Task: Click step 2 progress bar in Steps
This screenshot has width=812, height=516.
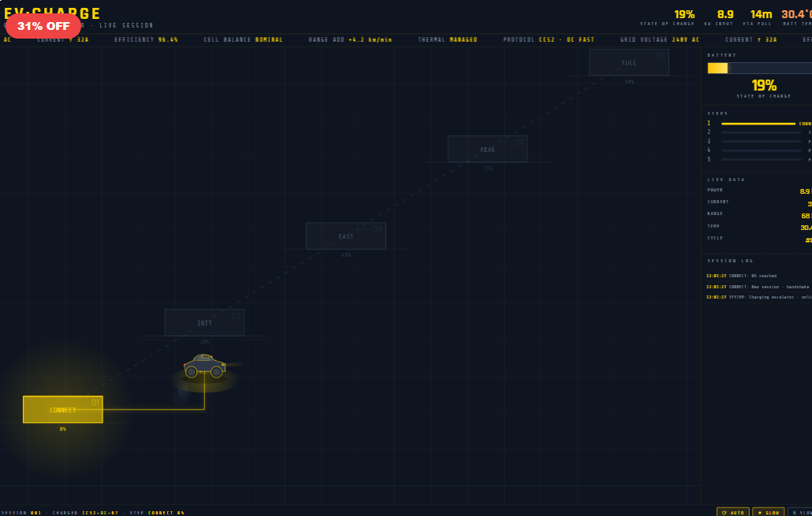Action: [x=760, y=132]
